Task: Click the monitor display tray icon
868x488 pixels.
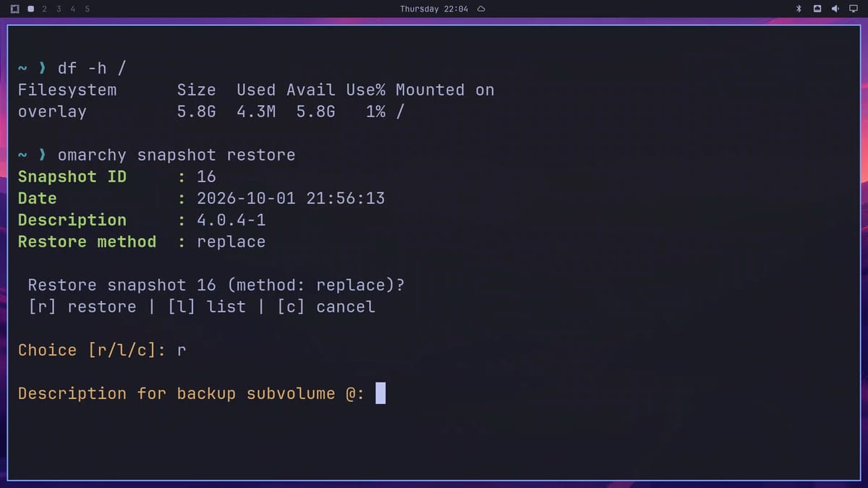Action: pos(852,9)
